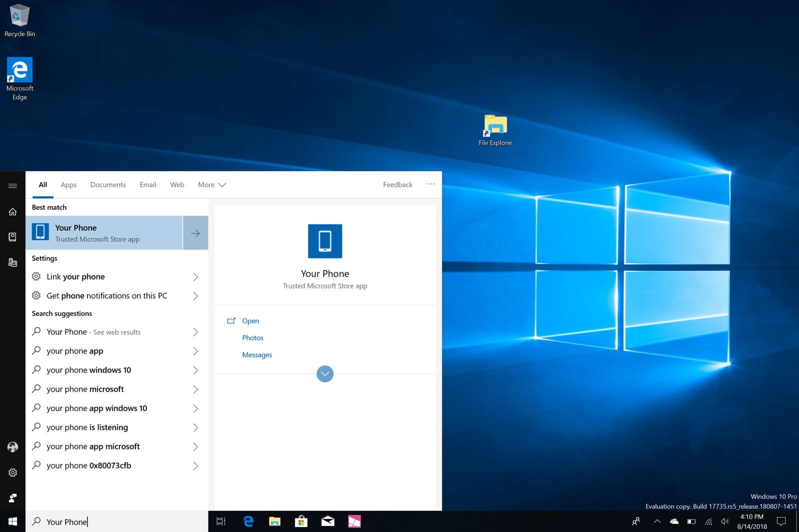Open Messages link in Your Phone preview
The height and width of the screenshot is (532, 799).
[x=257, y=355]
